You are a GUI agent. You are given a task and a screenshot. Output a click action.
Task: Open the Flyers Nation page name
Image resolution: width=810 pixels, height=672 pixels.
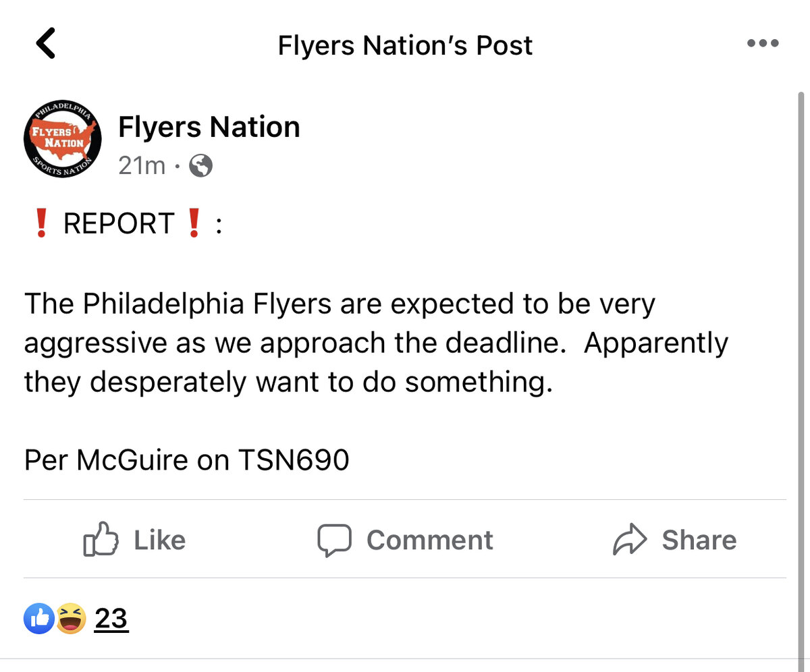[209, 127]
